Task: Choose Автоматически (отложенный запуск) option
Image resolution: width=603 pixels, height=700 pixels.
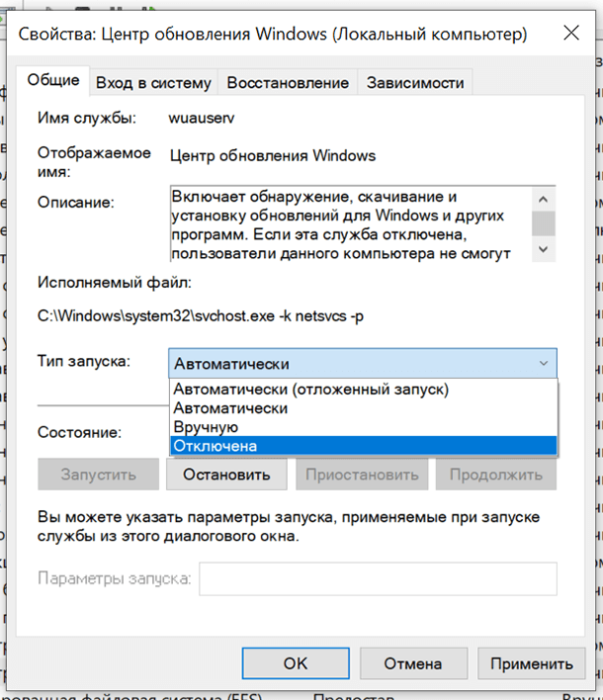Action: click(364, 390)
